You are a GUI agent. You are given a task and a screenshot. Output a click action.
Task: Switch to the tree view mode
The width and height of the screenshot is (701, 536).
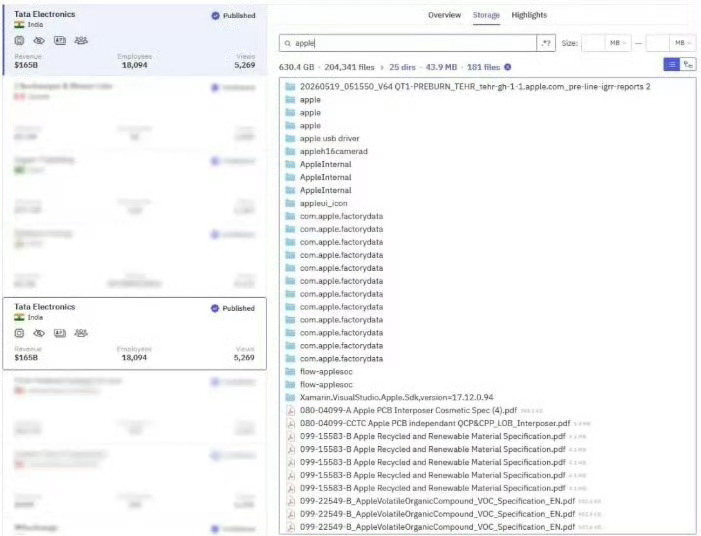click(x=688, y=65)
